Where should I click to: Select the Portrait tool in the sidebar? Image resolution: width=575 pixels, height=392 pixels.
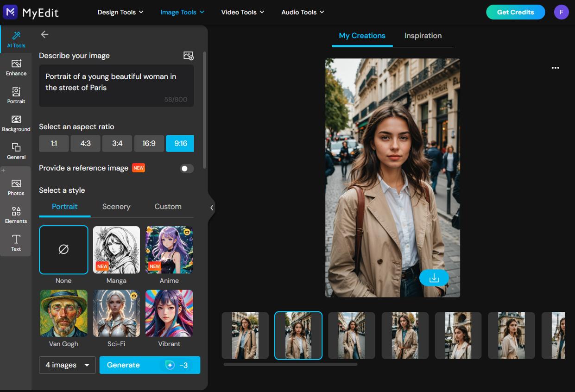tap(16, 95)
